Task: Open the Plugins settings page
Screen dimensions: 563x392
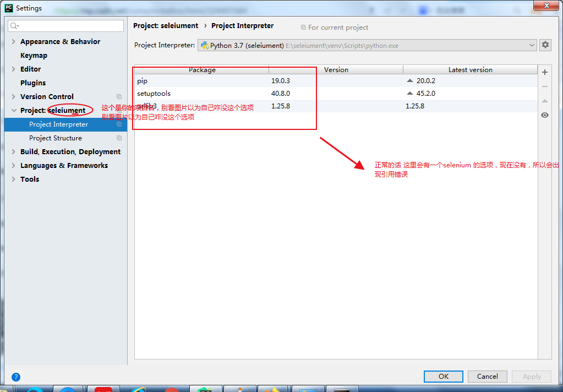Action: tap(33, 83)
